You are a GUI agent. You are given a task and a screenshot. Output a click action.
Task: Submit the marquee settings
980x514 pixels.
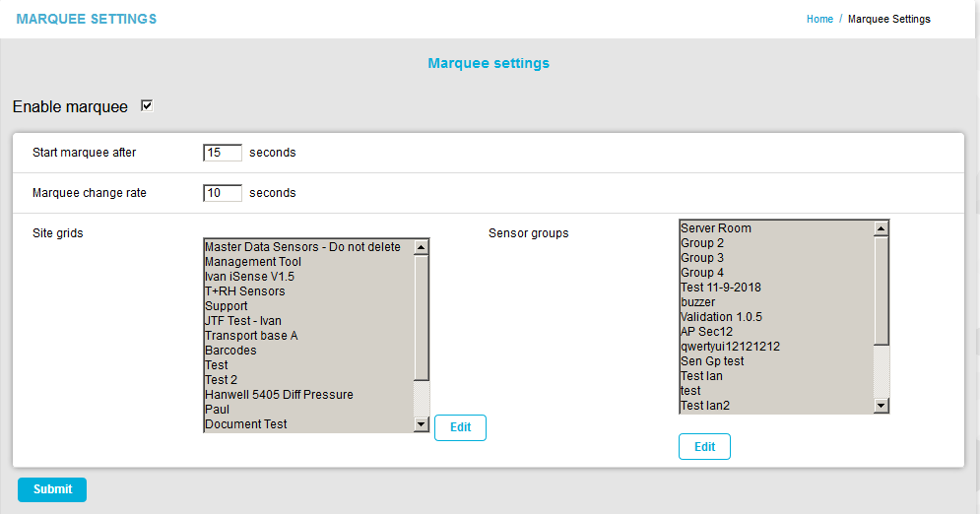[52, 489]
